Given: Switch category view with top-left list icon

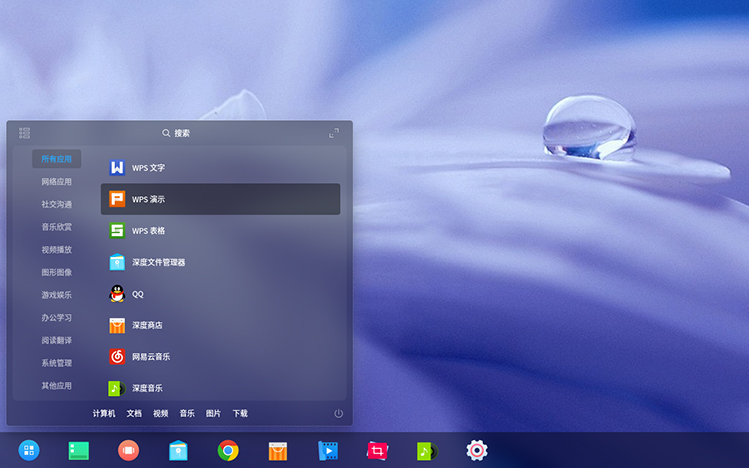Looking at the screenshot, I should tap(25, 133).
